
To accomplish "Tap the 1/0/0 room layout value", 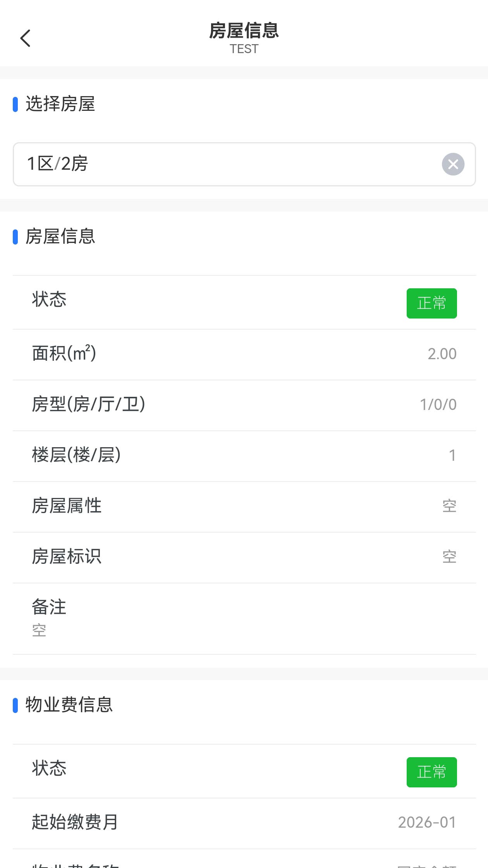I will [438, 405].
